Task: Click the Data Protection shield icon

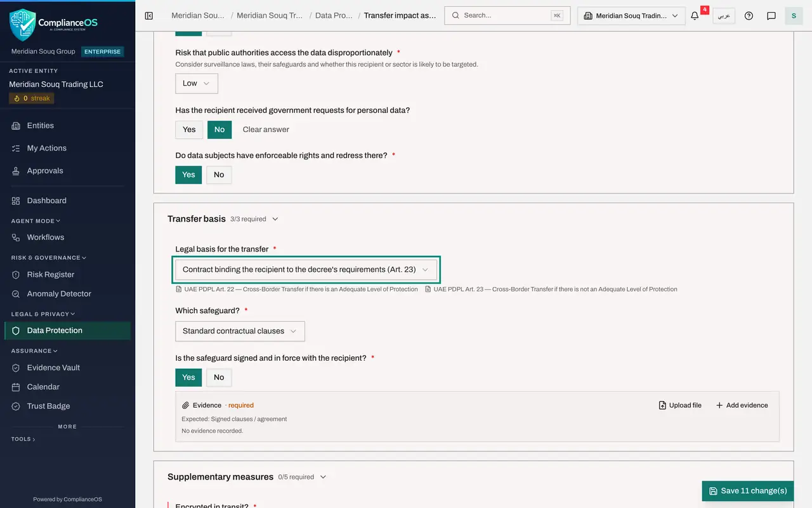Action: (x=16, y=331)
